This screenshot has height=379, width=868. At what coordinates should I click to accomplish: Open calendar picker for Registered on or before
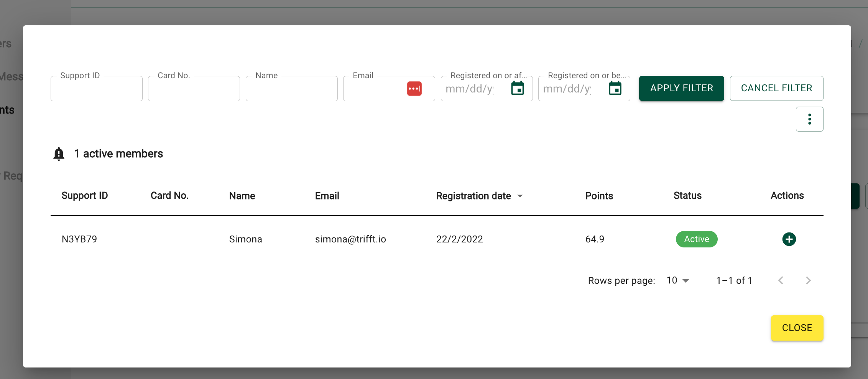[x=615, y=88]
